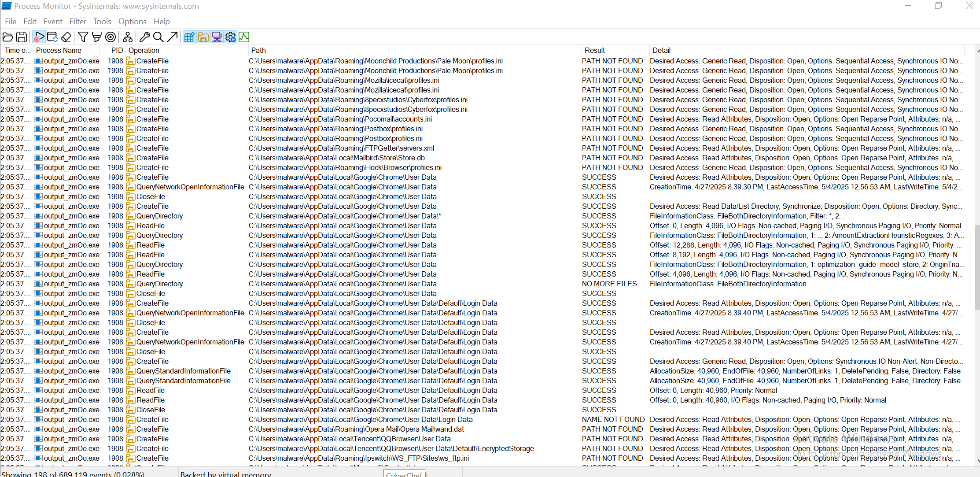Toggle Show Network Activity
The image size is (980, 477).
coord(217,37)
